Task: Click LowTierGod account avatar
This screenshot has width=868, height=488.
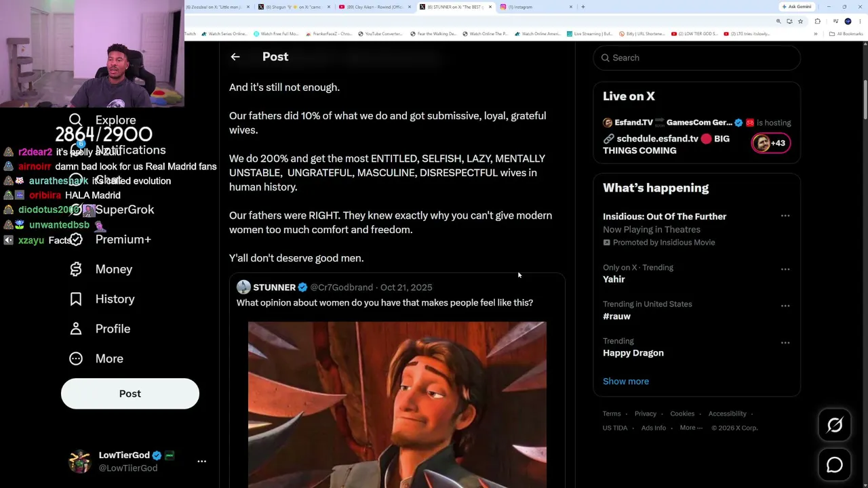Action: [80, 461]
